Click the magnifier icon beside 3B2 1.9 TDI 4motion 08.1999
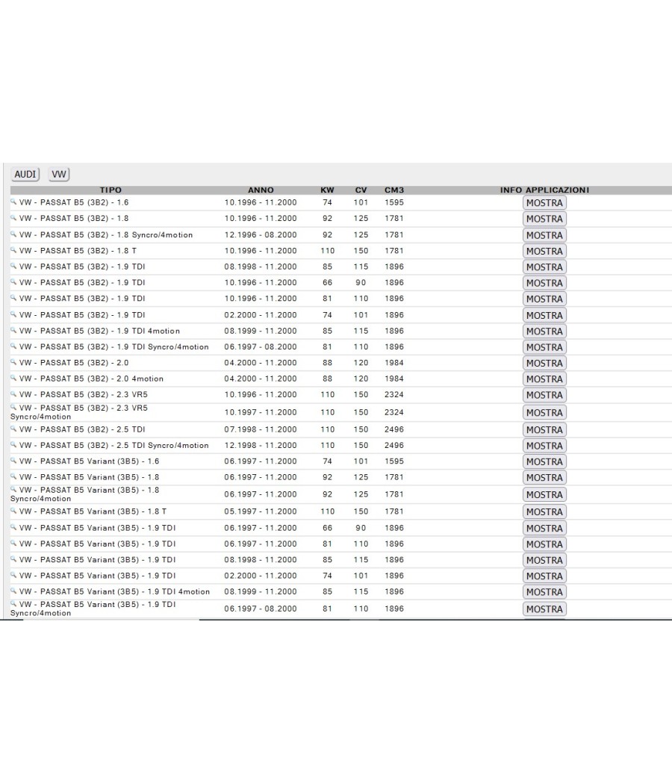The width and height of the screenshot is (672, 784). pyautogui.click(x=13, y=331)
